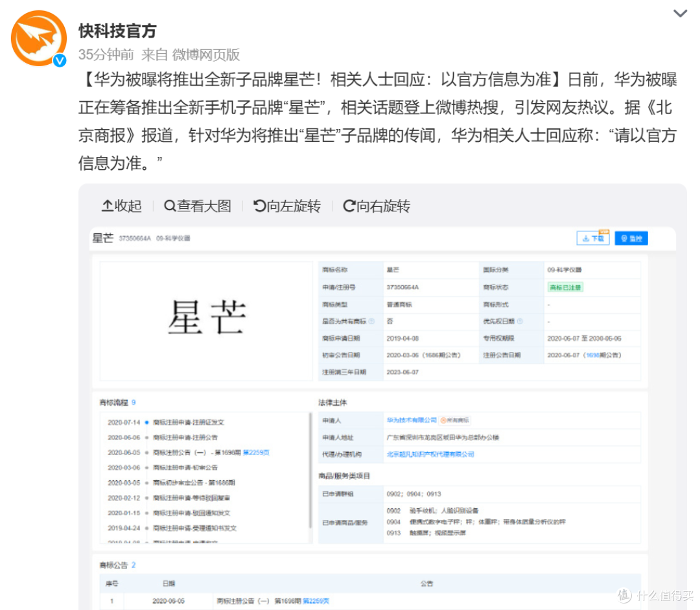Click the applicant address 广东省深圳市 row
The width and height of the screenshot is (700, 610).
click(x=480, y=437)
